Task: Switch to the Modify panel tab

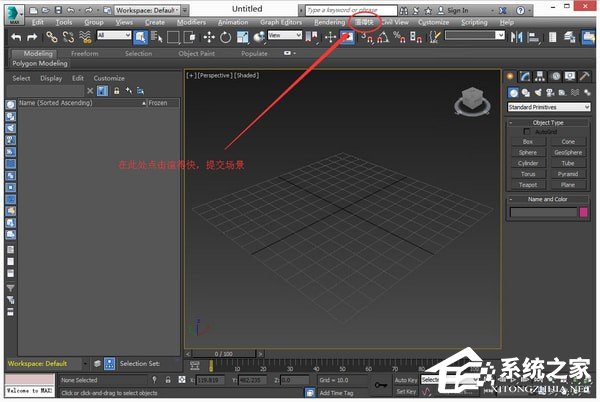Action: pyautogui.click(x=525, y=76)
